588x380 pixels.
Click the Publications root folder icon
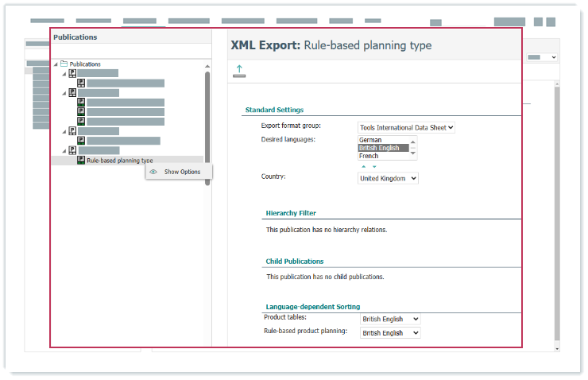click(64, 64)
